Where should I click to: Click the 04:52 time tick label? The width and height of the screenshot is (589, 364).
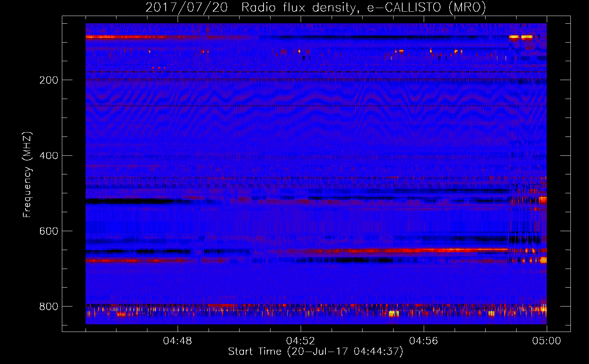[x=301, y=341]
